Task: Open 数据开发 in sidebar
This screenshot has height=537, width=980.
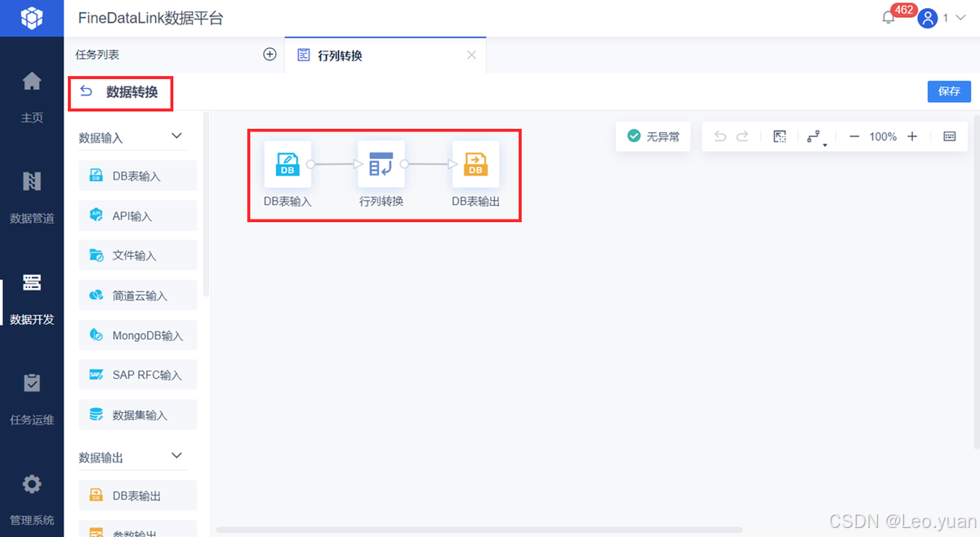Action: (32, 299)
